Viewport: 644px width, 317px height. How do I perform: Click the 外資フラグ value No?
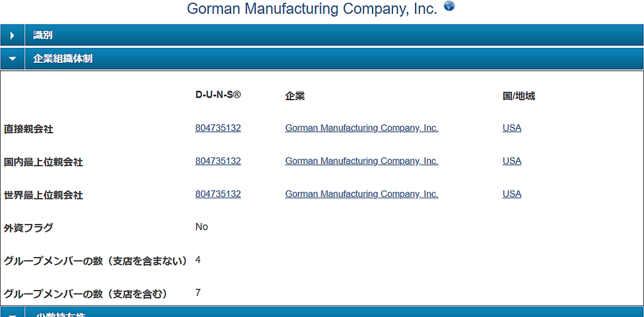point(202,227)
